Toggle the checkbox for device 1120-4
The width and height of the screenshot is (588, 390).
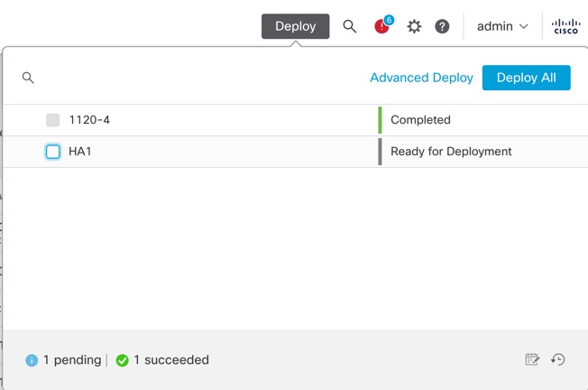(x=53, y=120)
